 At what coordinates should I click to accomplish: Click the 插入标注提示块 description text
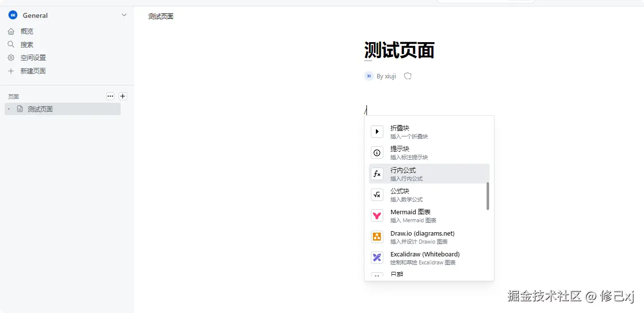point(409,157)
